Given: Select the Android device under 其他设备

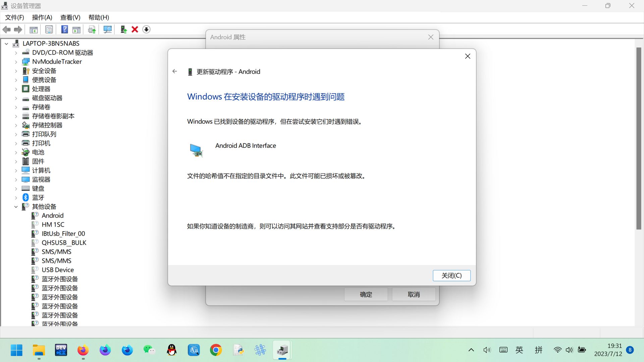Looking at the screenshot, I should [x=52, y=216].
